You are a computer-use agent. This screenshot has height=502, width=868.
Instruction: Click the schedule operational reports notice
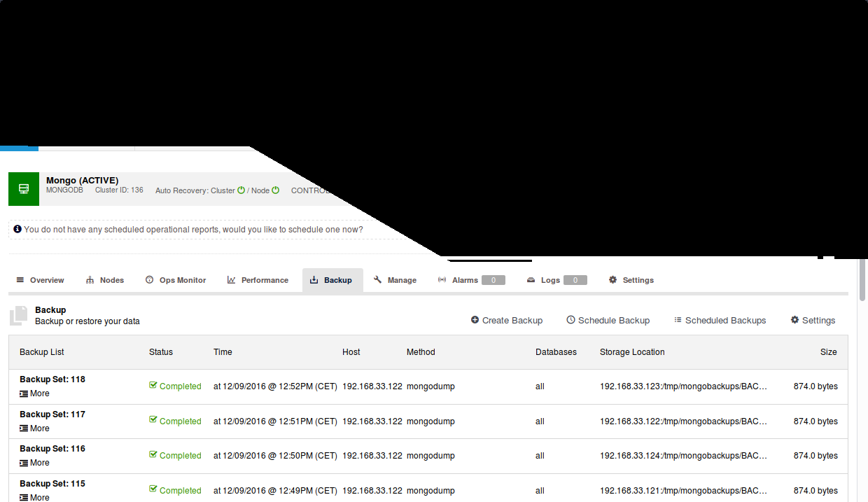pyautogui.click(x=193, y=229)
